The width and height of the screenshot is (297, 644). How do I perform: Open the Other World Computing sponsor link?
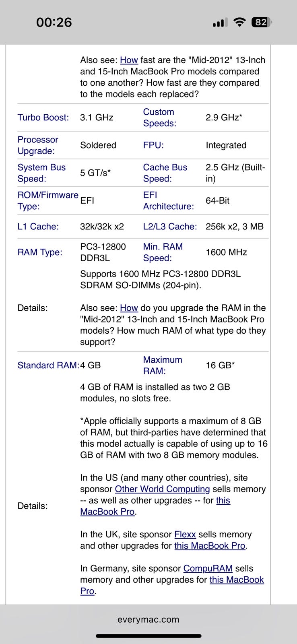coord(162,489)
